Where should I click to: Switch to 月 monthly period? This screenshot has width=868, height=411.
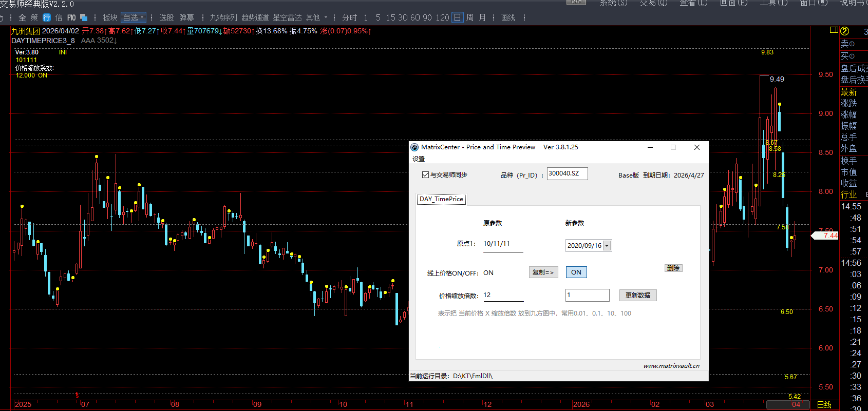click(482, 17)
